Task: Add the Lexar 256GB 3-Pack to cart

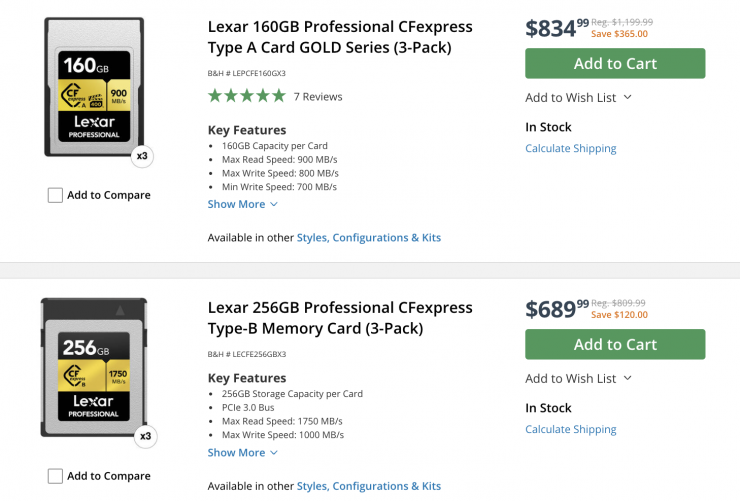Action: coord(615,344)
